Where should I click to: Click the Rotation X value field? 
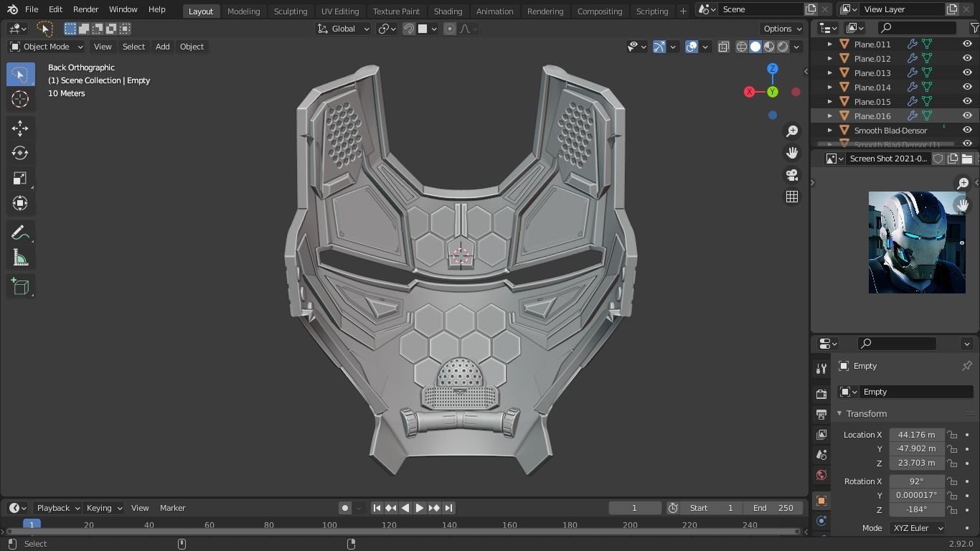pyautogui.click(x=916, y=481)
